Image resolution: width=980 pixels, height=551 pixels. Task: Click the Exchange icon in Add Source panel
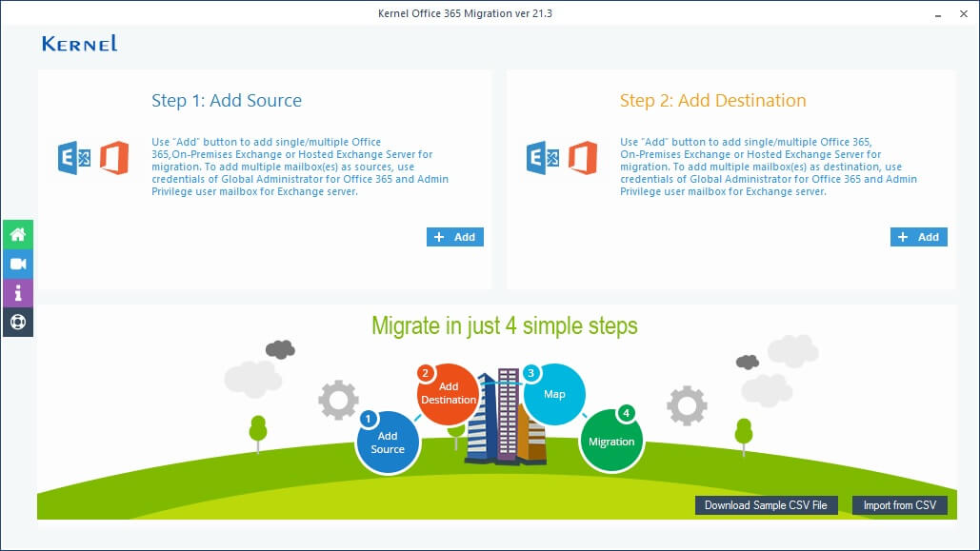74,158
